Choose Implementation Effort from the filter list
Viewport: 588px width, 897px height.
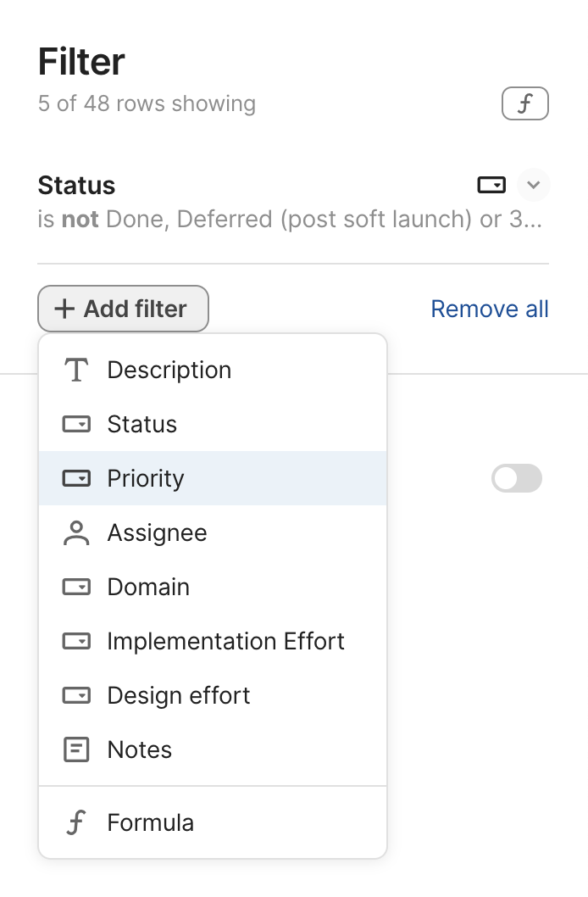(225, 642)
